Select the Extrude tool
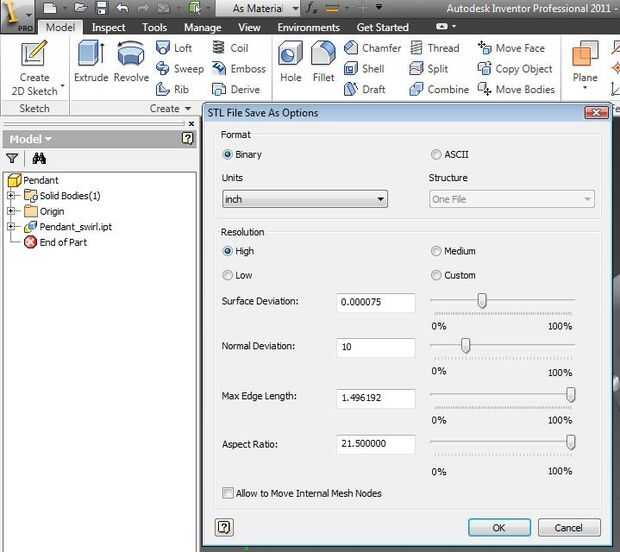The width and height of the screenshot is (620, 552). [x=91, y=61]
